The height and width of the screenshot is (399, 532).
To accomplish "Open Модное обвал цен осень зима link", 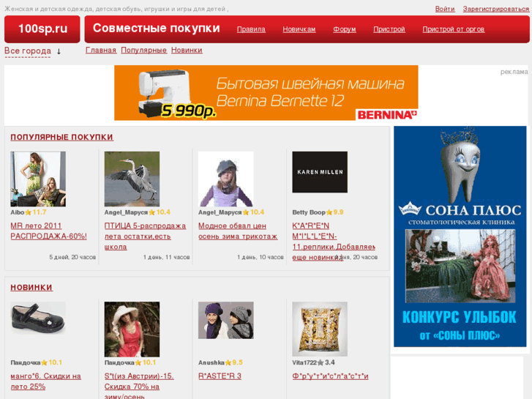I will 238,231.
